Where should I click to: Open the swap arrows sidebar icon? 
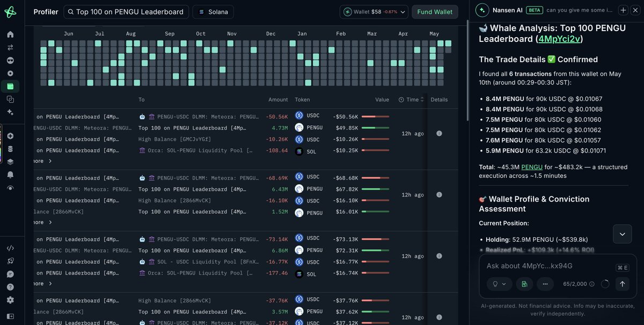coord(10,47)
